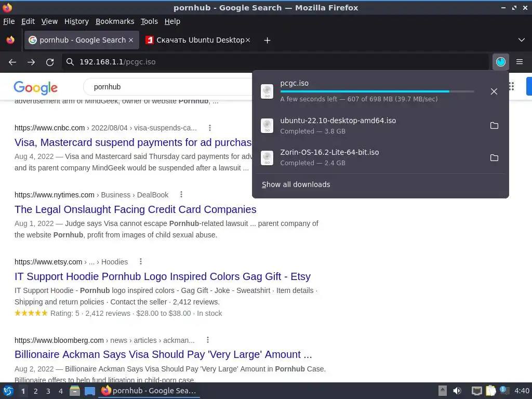Click the nytimes.com Business DealBook breadcrumb
The height and width of the screenshot is (399, 532).
pyautogui.click(x=91, y=195)
